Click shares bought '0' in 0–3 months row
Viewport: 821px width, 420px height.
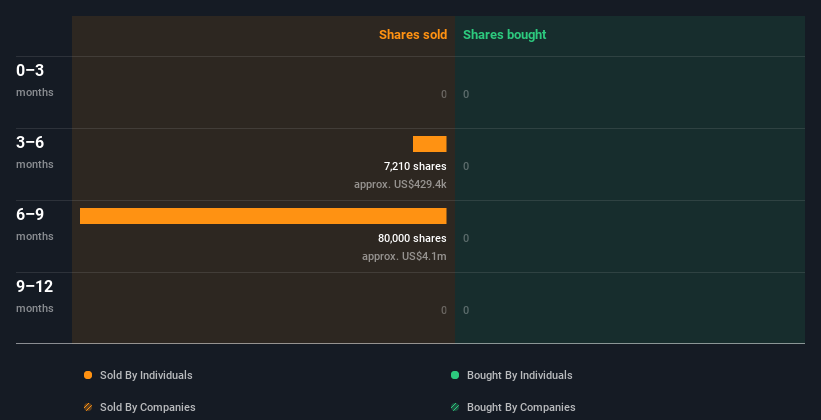tap(466, 94)
